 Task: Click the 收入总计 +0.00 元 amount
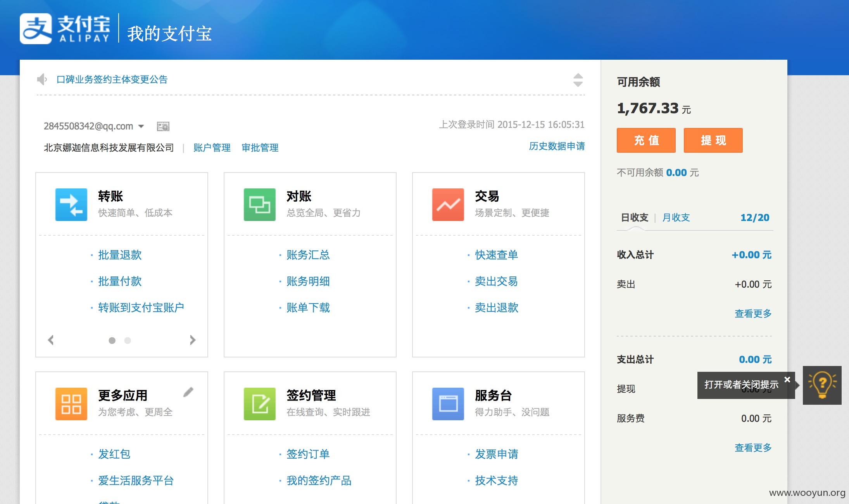tap(751, 255)
